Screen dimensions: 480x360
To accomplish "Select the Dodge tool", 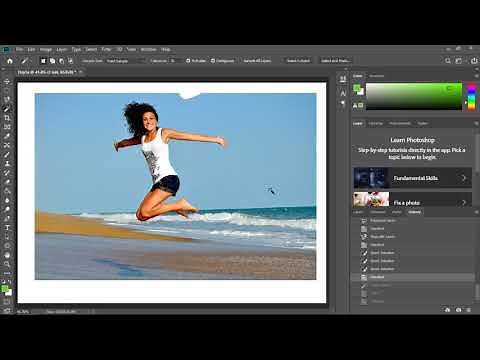I will click(x=7, y=209).
